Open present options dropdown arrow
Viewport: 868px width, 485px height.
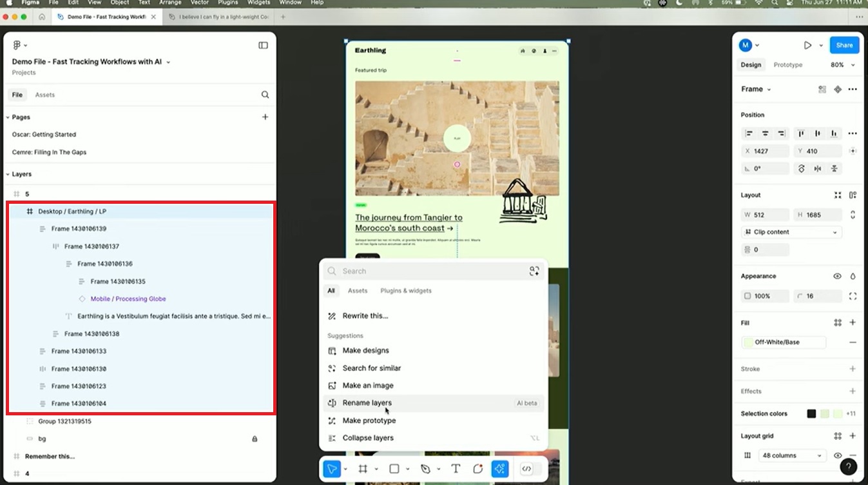click(821, 45)
